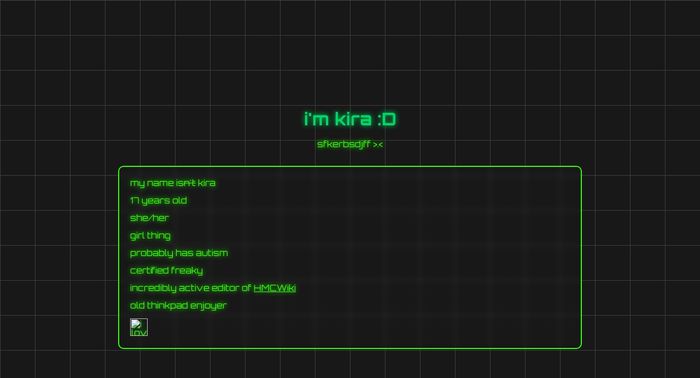Select the "certified freaky" line
This screenshot has height=378, width=700.
click(167, 270)
